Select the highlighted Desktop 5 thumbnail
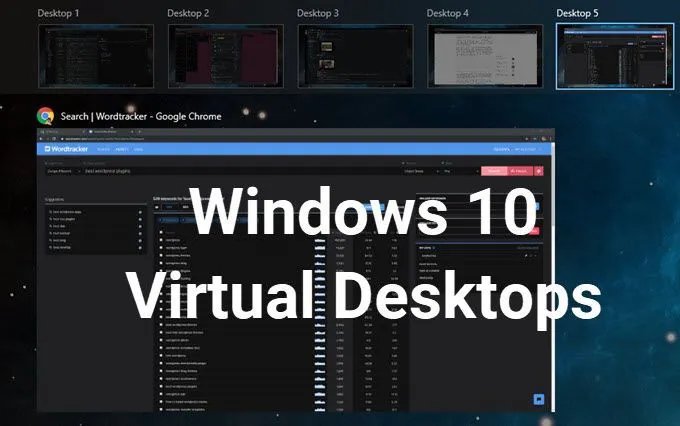This screenshot has width=680, height=426. pos(615,56)
